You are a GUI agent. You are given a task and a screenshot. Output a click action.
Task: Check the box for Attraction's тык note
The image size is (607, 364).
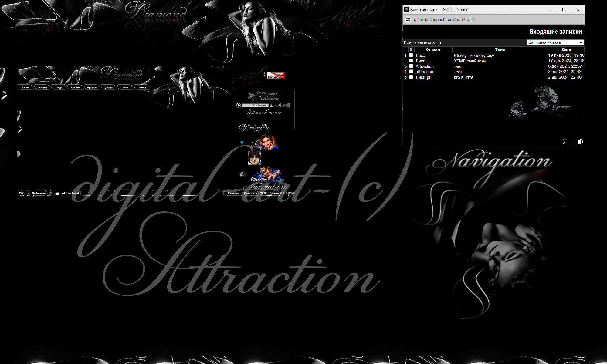pos(411,66)
